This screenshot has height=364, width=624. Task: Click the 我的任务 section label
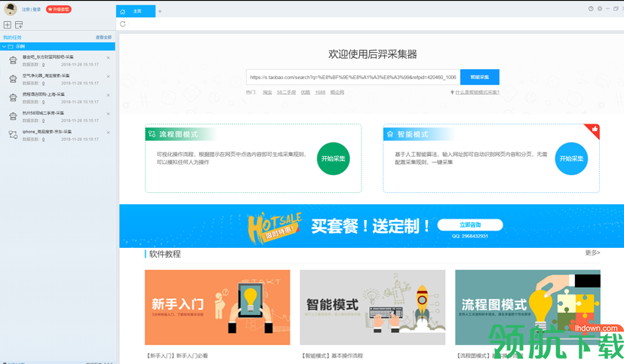click(x=12, y=38)
